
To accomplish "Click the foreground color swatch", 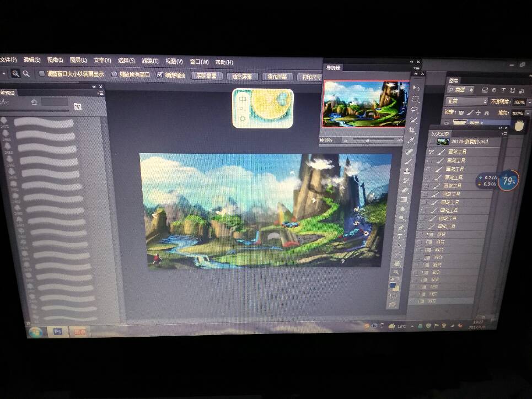I will pos(393,285).
